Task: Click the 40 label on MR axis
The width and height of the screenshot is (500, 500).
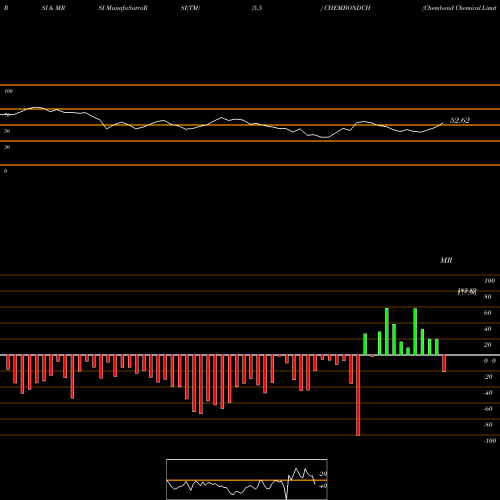Action: 488,329
